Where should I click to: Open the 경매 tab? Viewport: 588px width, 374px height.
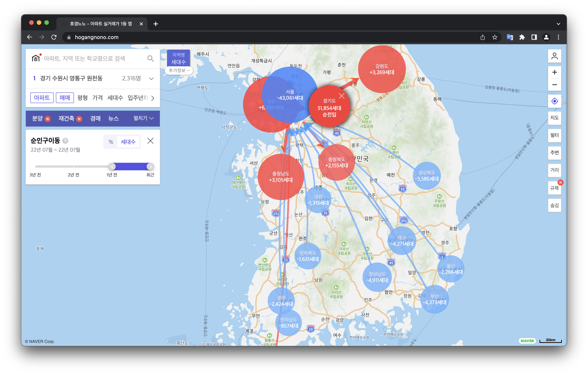pos(95,118)
